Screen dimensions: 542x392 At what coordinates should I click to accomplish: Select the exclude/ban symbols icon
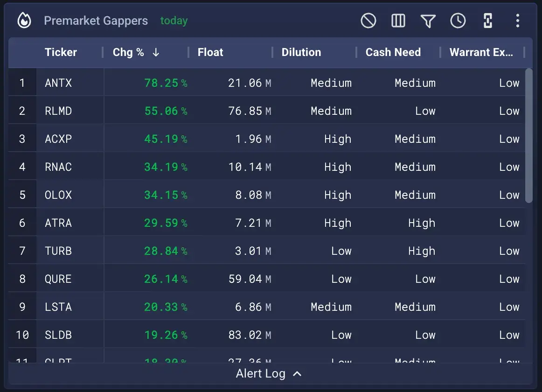pos(368,21)
